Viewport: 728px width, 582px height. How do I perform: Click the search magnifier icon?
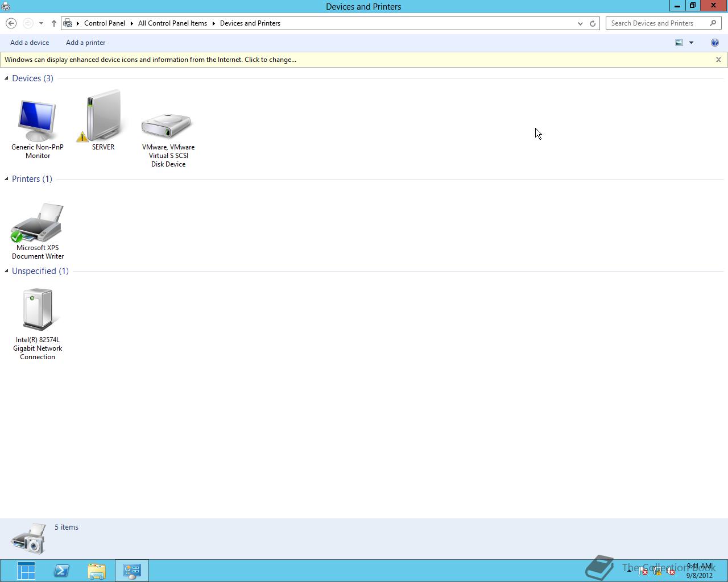(713, 23)
